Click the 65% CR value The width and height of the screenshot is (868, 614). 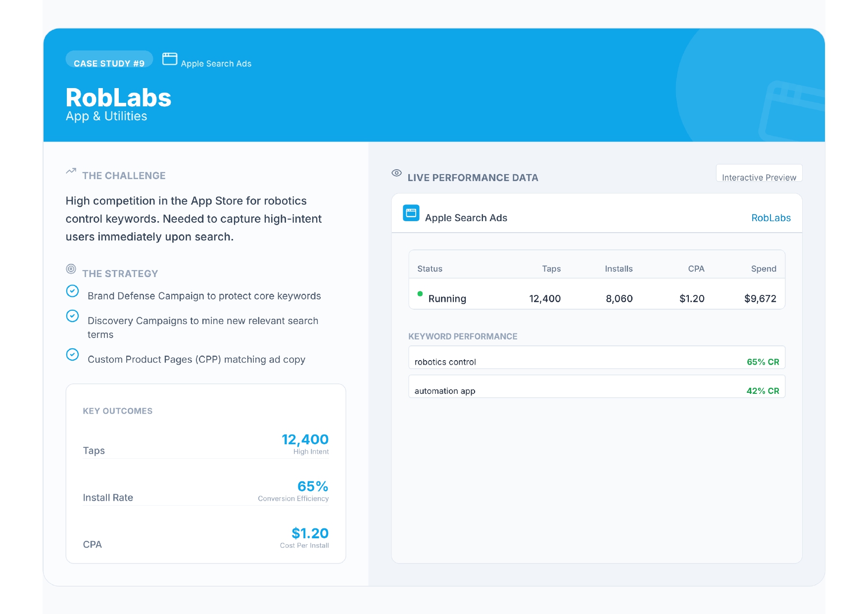point(763,362)
